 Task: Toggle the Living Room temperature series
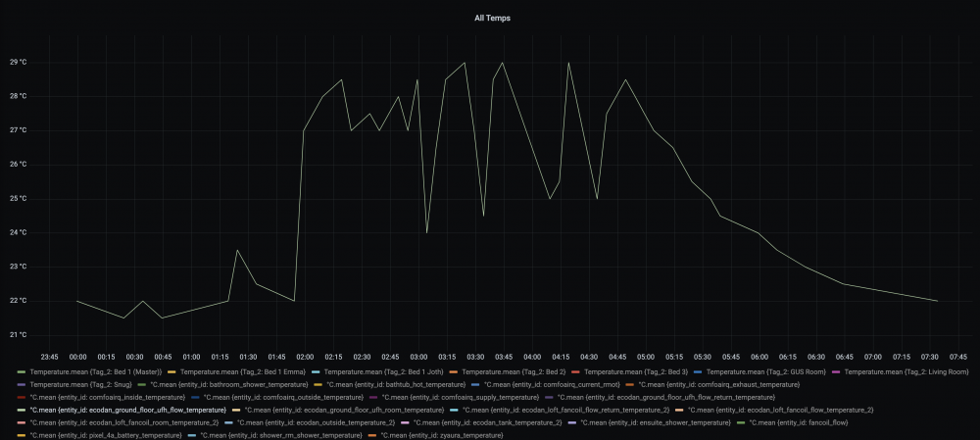tap(908, 371)
